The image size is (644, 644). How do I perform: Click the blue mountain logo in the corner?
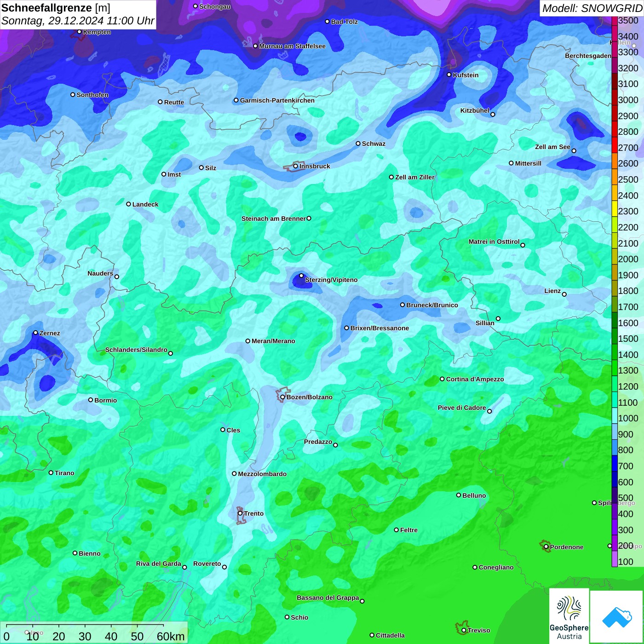pyautogui.click(x=617, y=617)
